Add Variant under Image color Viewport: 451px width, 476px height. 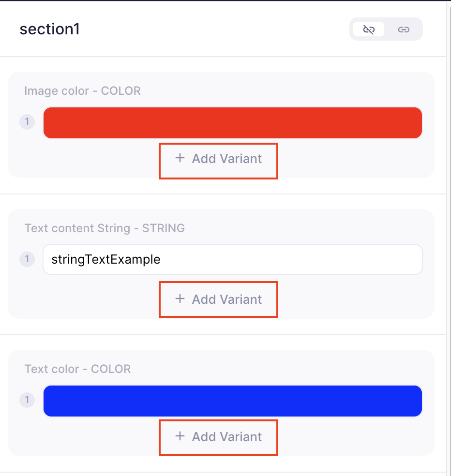[x=218, y=161]
